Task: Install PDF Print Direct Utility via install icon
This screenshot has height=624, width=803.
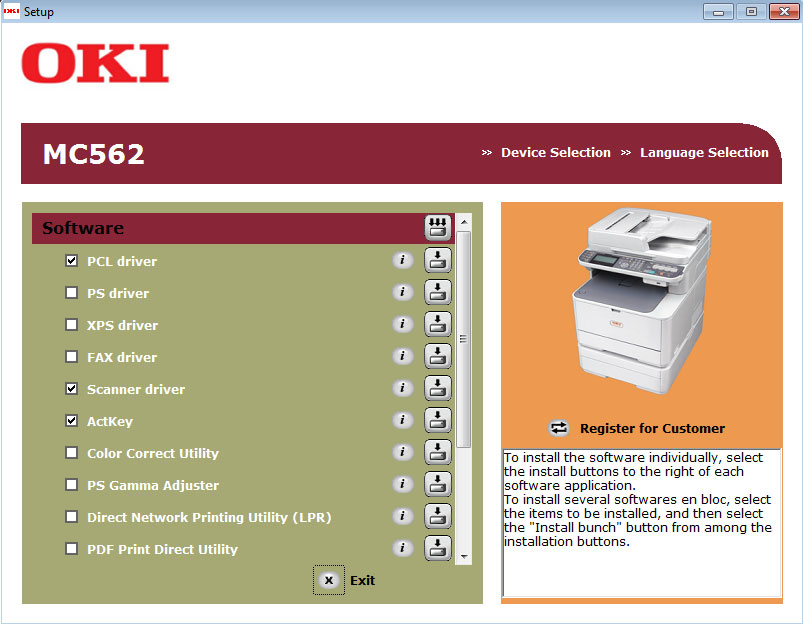Action: point(437,548)
